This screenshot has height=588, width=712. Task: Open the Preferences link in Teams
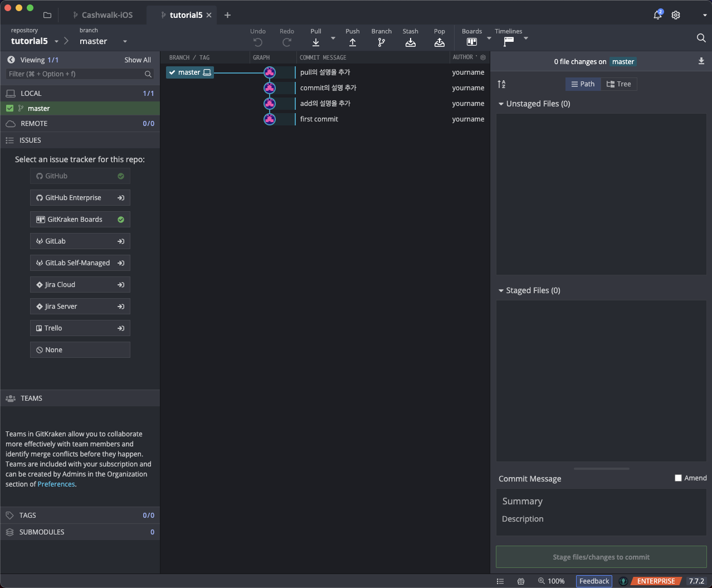pos(56,484)
